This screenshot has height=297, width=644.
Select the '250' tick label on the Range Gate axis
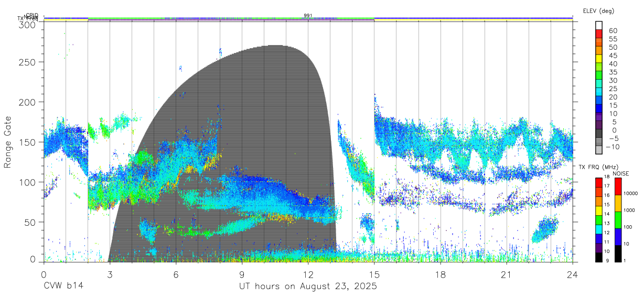click(28, 62)
